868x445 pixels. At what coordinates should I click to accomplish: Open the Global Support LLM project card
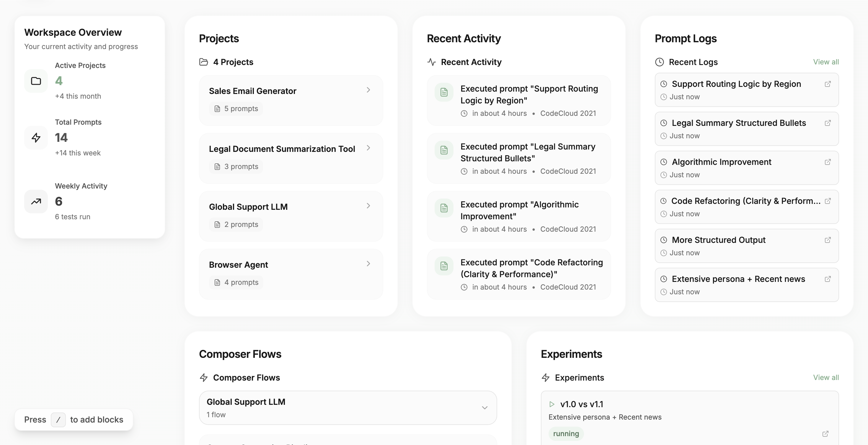coord(291,216)
